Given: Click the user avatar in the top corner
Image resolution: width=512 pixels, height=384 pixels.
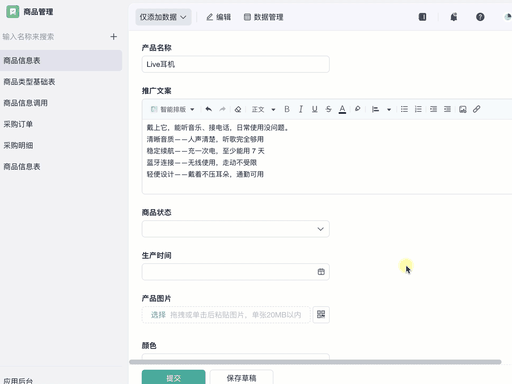Looking at the screenshot, I should click(508, 17).
